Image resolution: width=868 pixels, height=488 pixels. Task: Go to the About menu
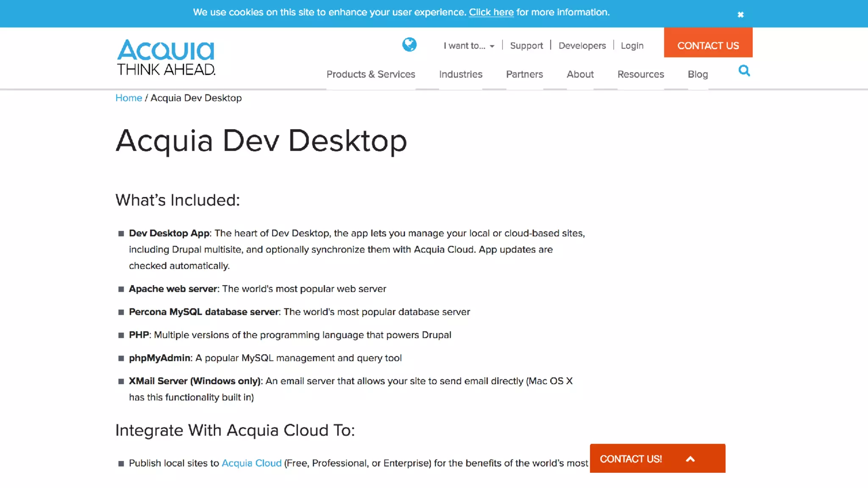pos(580,74)
